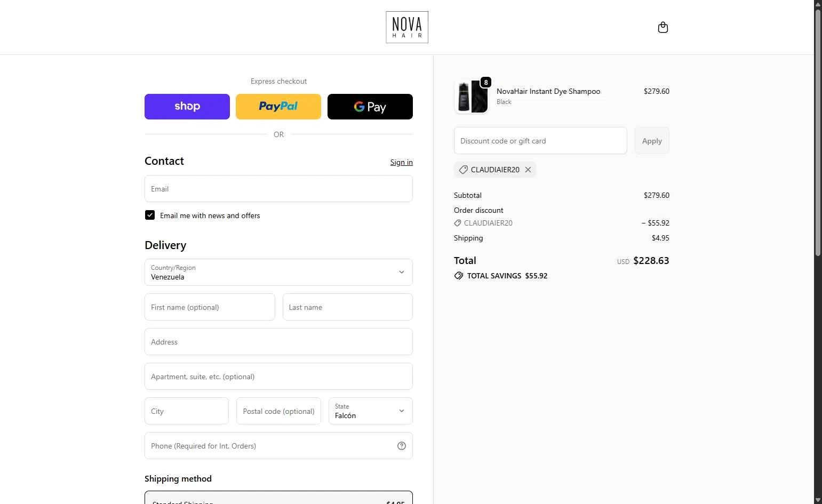822x504 pixels.
Task: Pay with Shop Pay express button
Action: click(187, 107)
